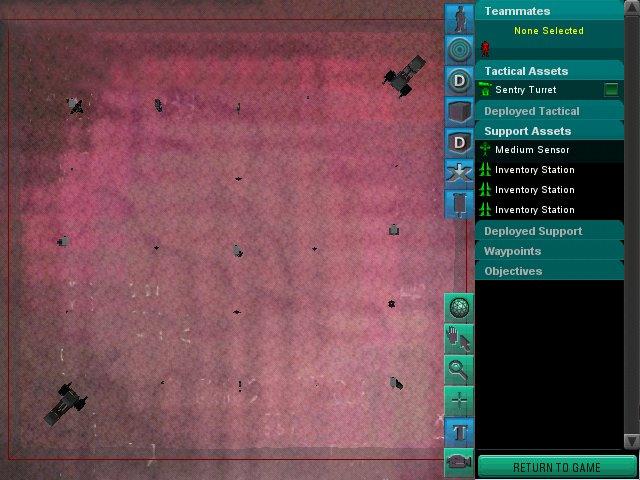Image resolution: width=640 pixels, height=480 pixels.
Task: Click the crosshair center tool
Action: tap(458, 400)
